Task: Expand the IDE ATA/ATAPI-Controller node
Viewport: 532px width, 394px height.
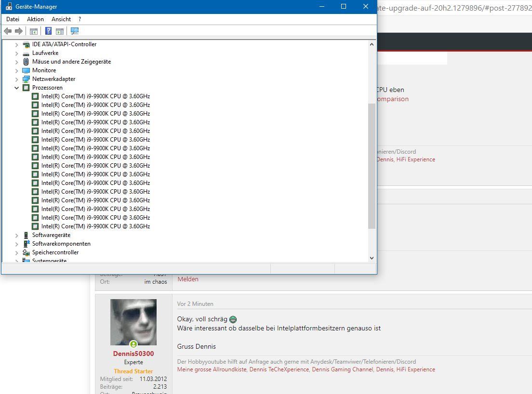Action: (x=16, y=44)
